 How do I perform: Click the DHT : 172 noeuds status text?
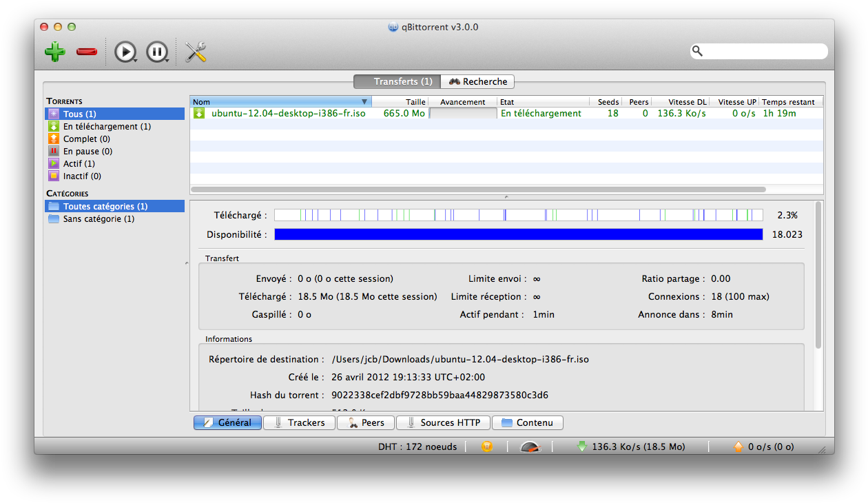417,446
